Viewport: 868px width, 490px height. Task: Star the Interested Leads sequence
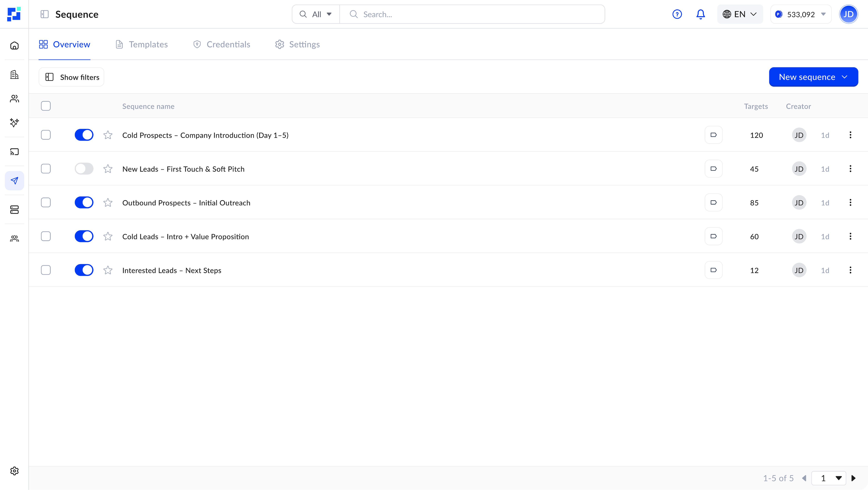[x=108, y=270]
